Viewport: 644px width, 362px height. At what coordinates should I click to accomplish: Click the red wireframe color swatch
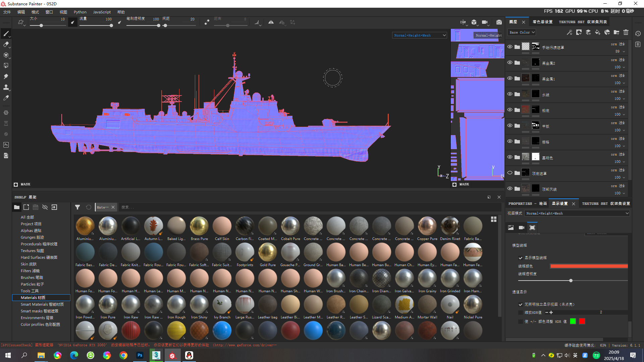click(x=589, y=266)
